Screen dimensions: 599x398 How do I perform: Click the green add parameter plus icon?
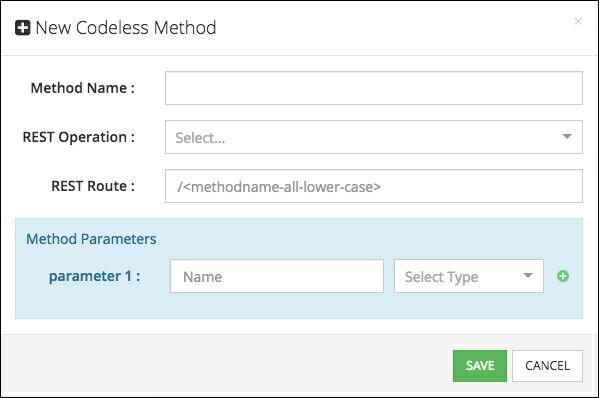[563, 276]
